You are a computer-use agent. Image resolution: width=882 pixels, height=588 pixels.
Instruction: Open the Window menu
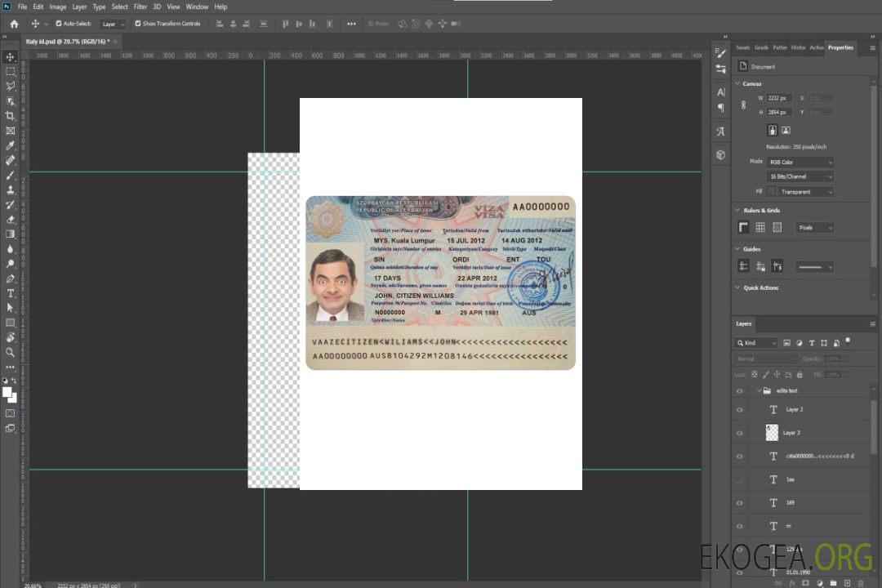point(197,7)
